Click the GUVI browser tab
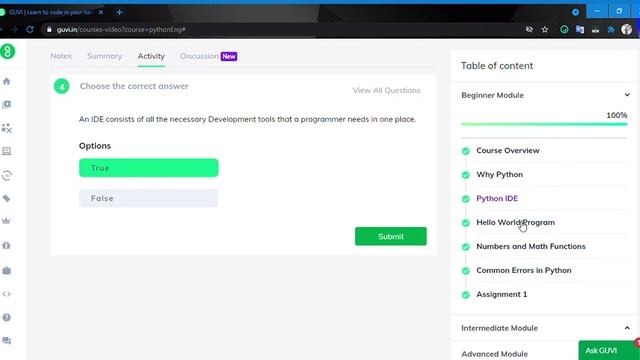This screenshot has height=360, width=640. click(51, 12)
